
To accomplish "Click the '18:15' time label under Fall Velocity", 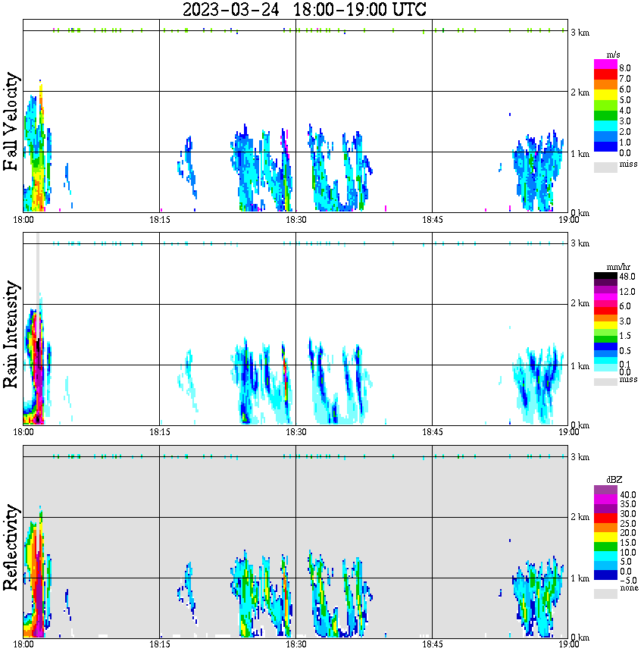I will [x=160, y=220].
